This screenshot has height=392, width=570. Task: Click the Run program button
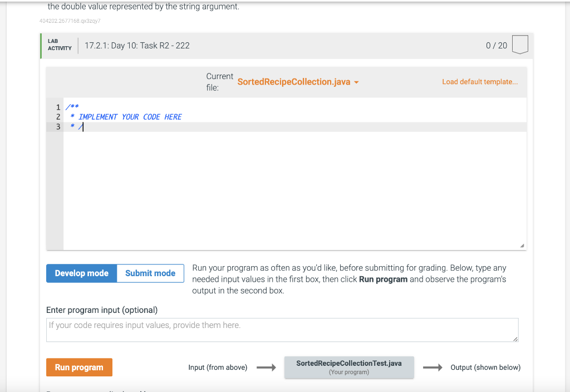tap(79, 367)
